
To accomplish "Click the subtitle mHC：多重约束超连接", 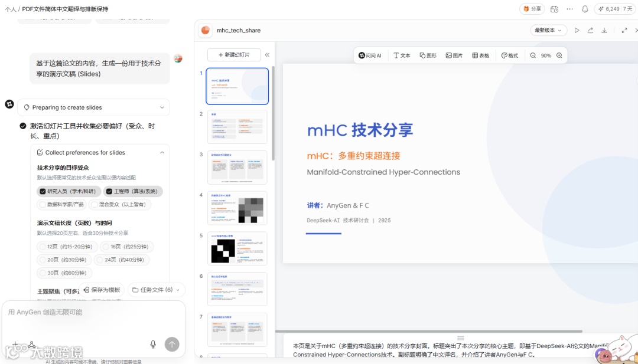I will pyautogui.click(x=354, y=156).
